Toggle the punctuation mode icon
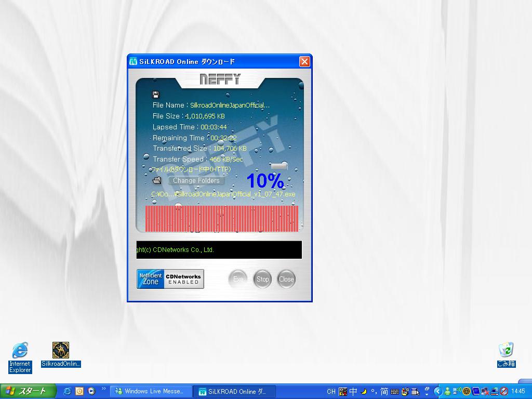 [374, 392]
